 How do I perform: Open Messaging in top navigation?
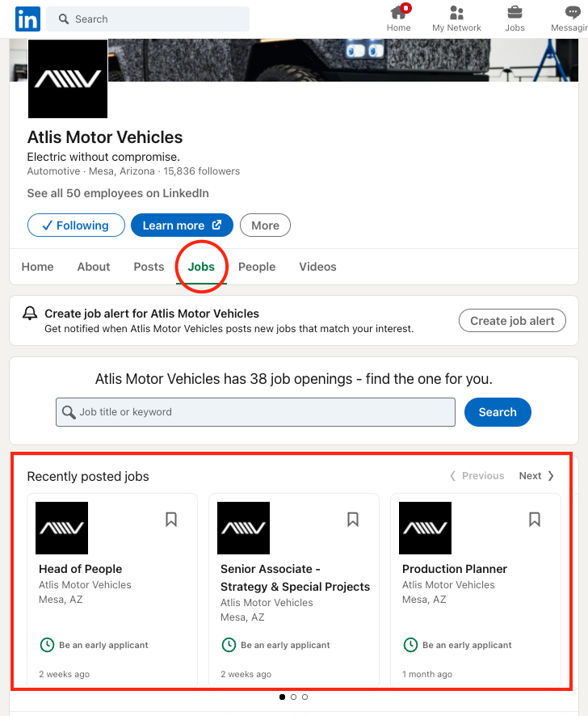[569, 19]
